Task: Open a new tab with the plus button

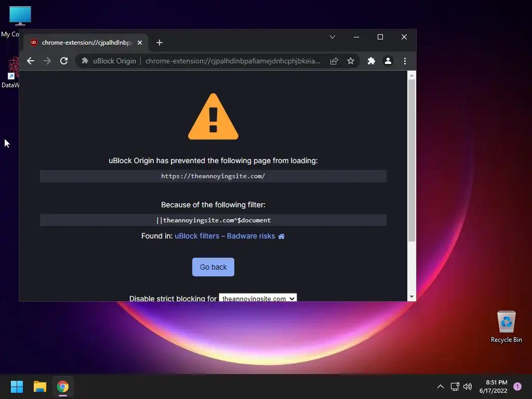Action: coord(159,43)
